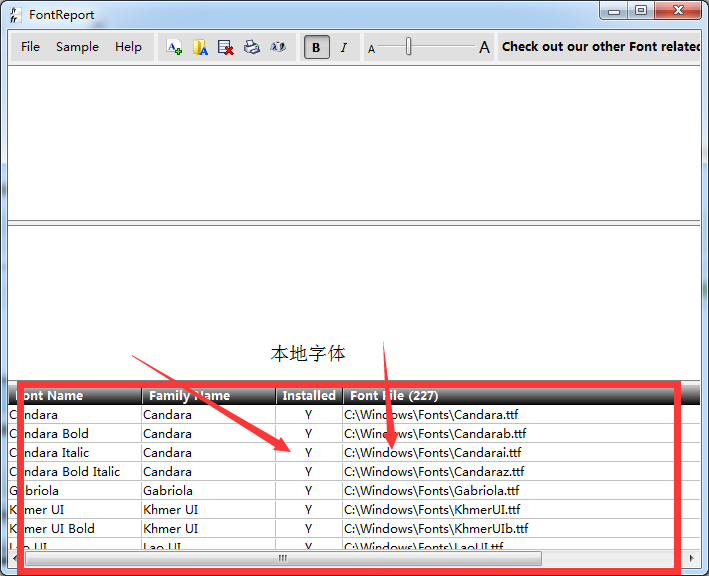This screenshot has height=576, width=709.
Task: Toggle the Bold button
Action: coord(317,47)
